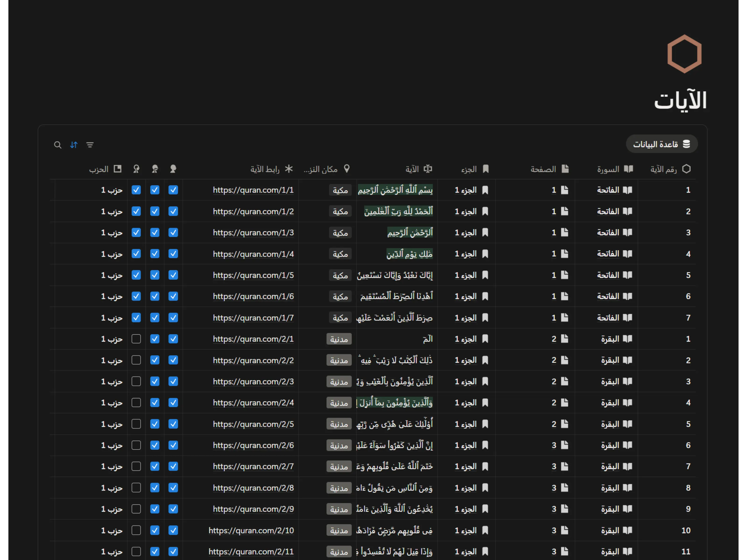
Task: Uncheck the leftmost box in quran.com/1/1 row
Action: coord(136,190)
